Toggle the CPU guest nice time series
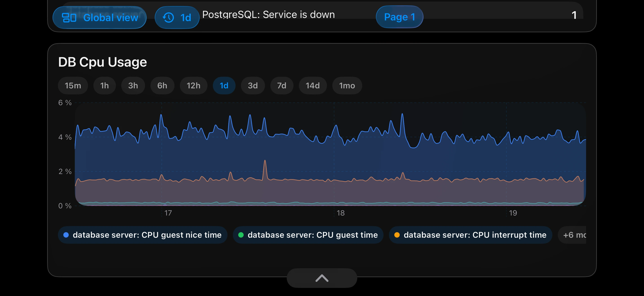The height and width of the screenshot is (296, 644). tap(143, 235)
